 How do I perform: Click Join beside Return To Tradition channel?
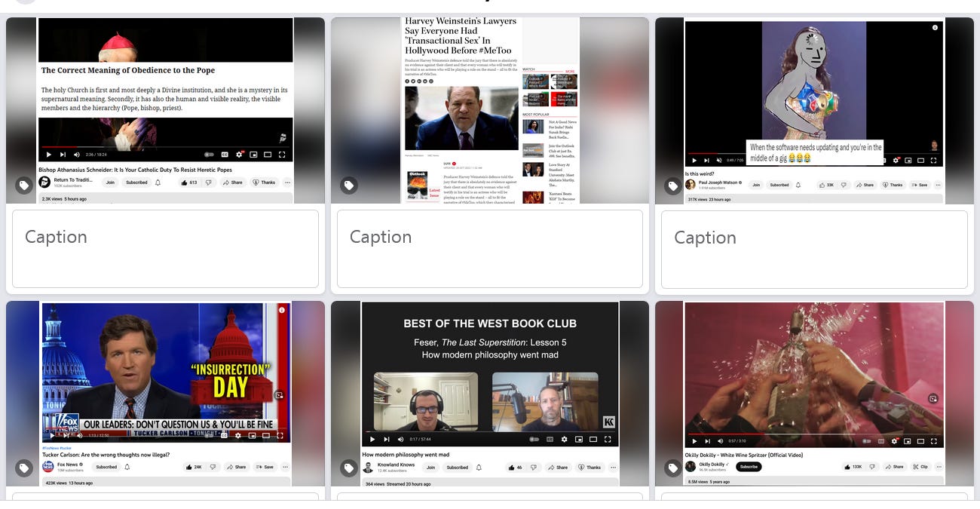(x=110, y=182)
